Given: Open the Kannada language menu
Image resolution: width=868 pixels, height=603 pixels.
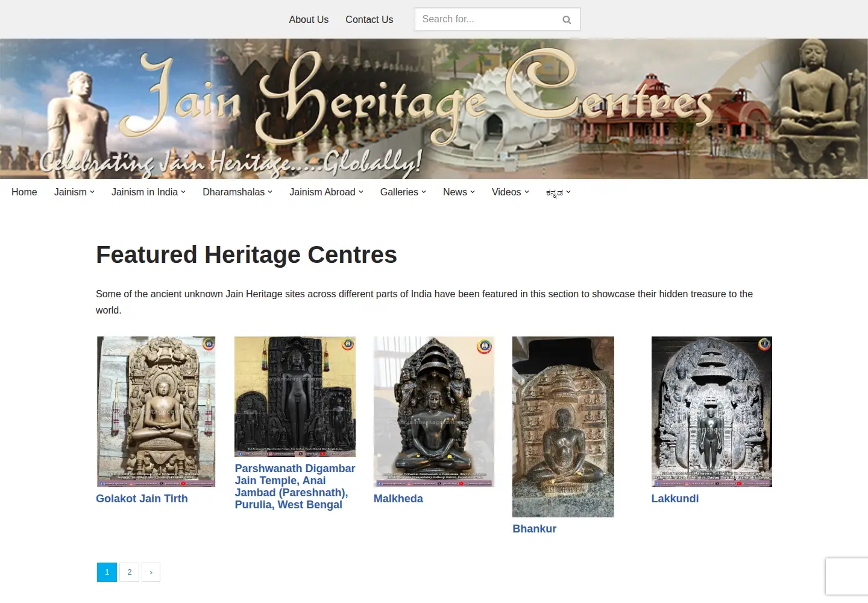Looking at the screenshot, I should (558, 192).
